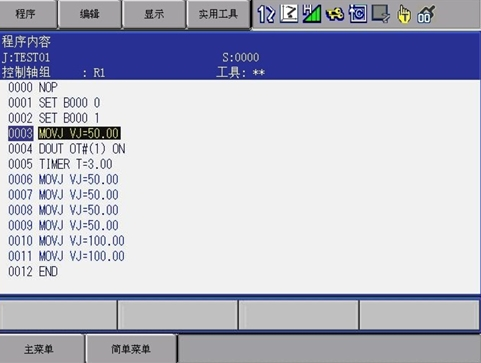This screenshot has width=481, height=363.
Task: Click the cycle operation status icon
Action: click(358, 14)
